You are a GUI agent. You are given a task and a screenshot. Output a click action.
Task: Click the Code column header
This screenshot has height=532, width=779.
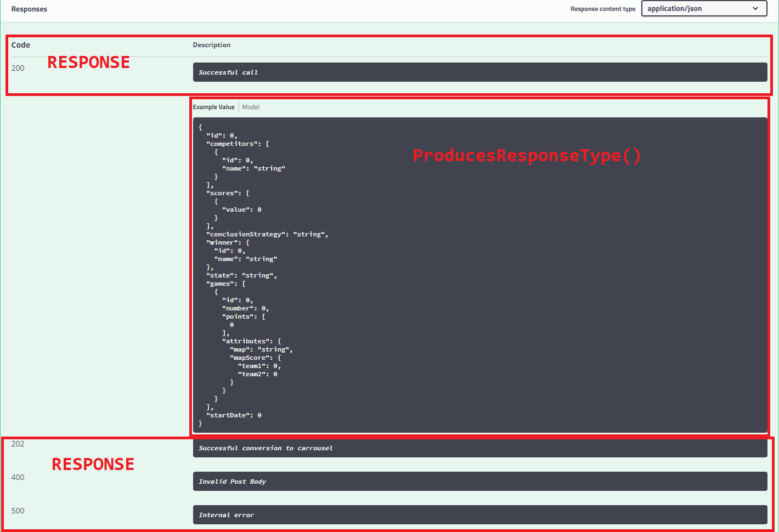[20, 44]
